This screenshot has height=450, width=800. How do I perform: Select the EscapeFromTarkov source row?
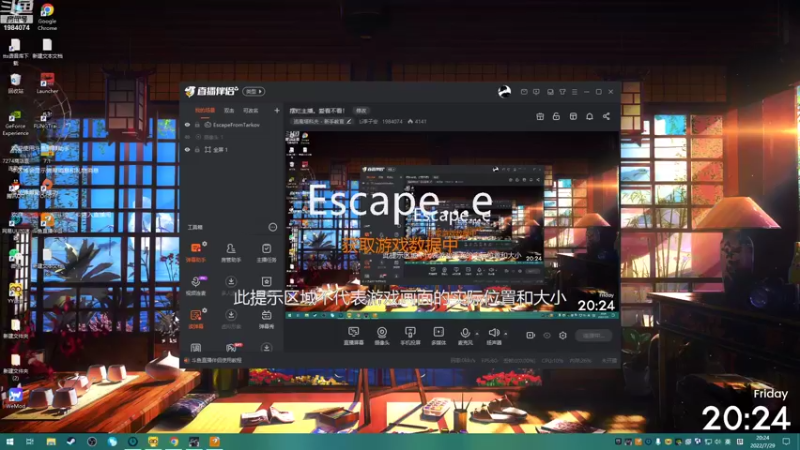(x=232, y=124)
